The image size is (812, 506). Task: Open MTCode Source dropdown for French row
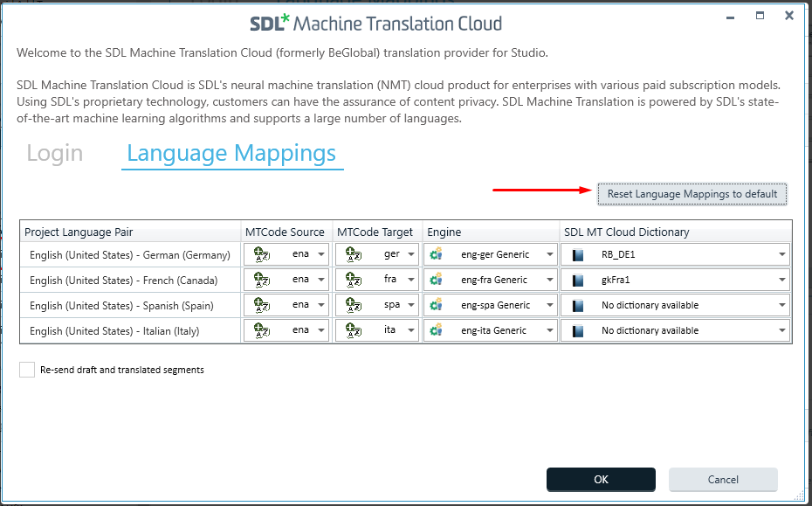pyautogui.click(x=321, y=280)
